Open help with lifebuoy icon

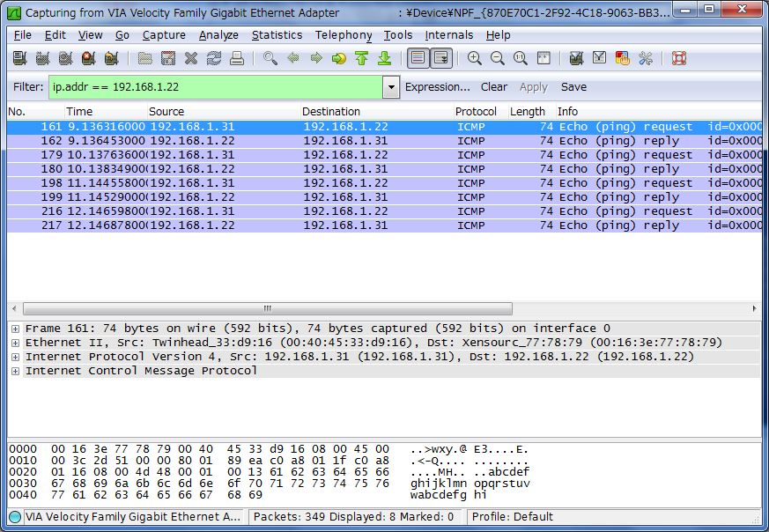point(679,58)
